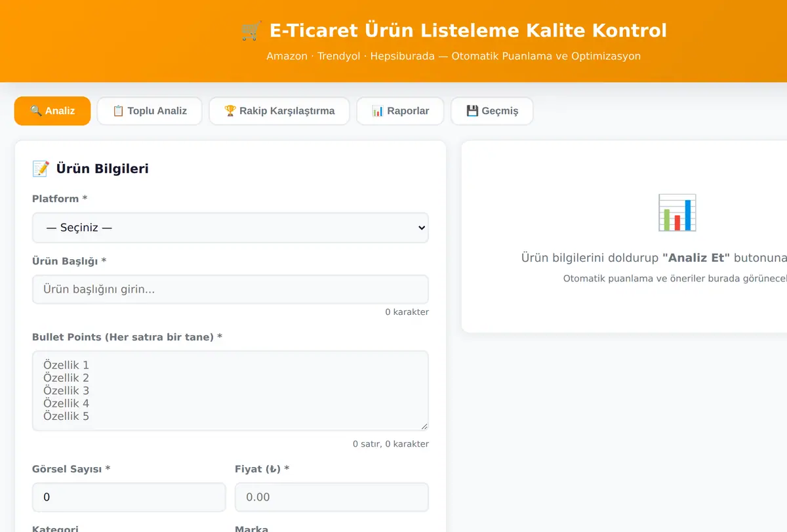Click the "Bullet Points (Her satıra bir tane)" label

click(x=127, y=337)
